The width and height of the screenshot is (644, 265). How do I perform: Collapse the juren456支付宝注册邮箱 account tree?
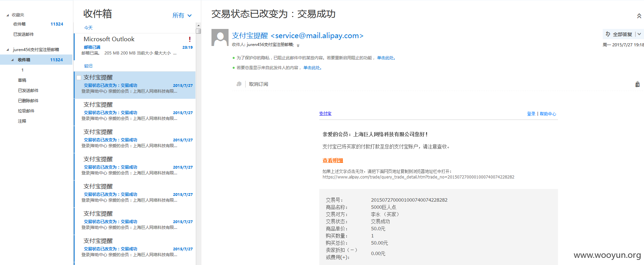point(8,50)
